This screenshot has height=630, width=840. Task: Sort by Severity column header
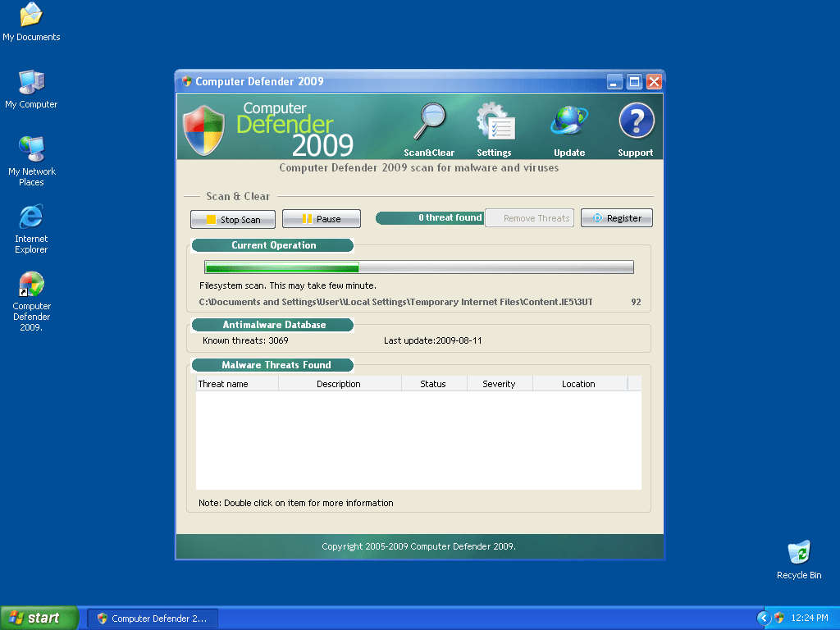coord(499,384)
